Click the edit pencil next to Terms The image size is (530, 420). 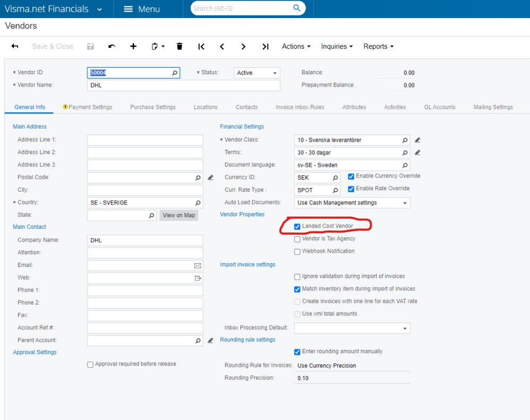pos(417,152)
